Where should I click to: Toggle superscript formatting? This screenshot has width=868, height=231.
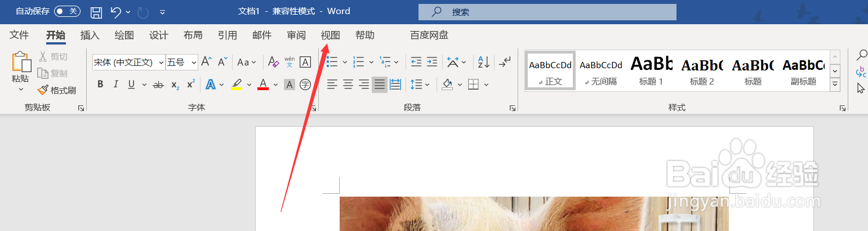pyautogui.click(x=191, y=85)
